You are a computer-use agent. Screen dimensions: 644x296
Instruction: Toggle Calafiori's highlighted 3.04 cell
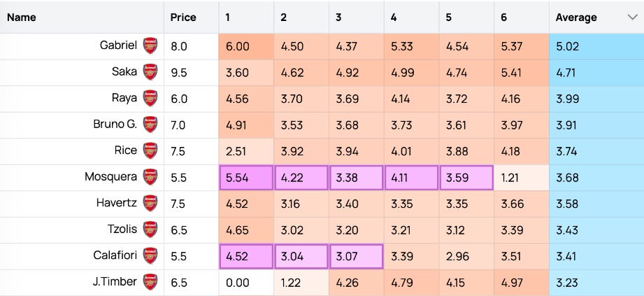[301, 257]
